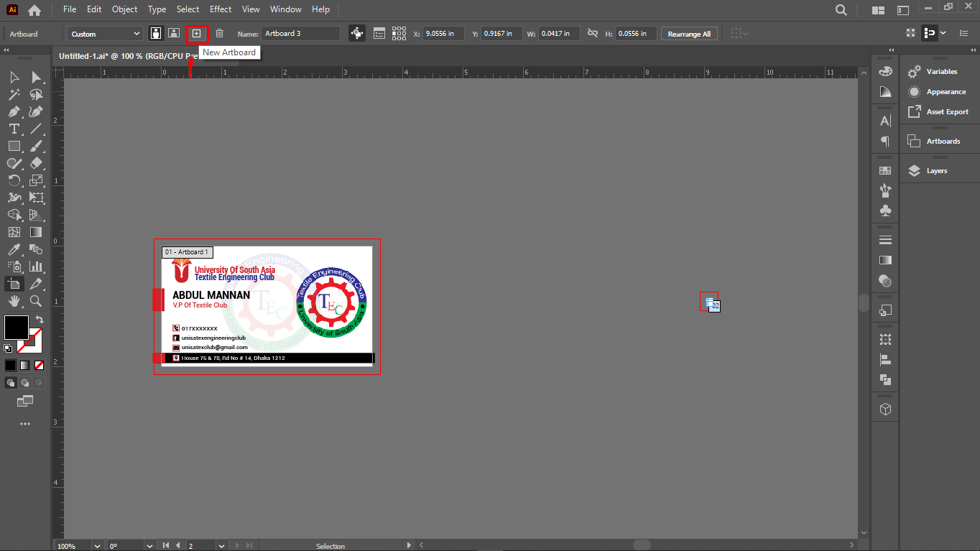Open the control bar options menu
980x551 pixels.
[x=964, y=34]
